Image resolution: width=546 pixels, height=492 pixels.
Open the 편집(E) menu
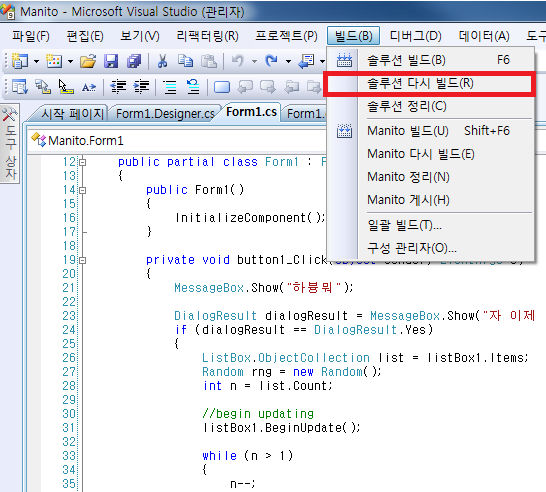pos(85,36)
